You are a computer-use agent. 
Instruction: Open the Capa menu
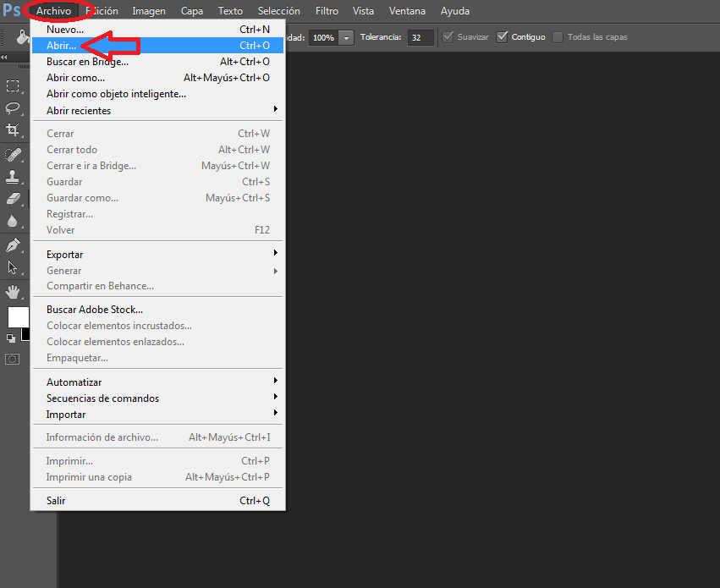192,10
